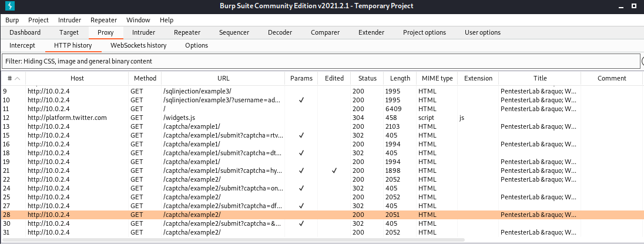
Task: Click the horizontal scrollbar under table
Action: tap(233, 239)
